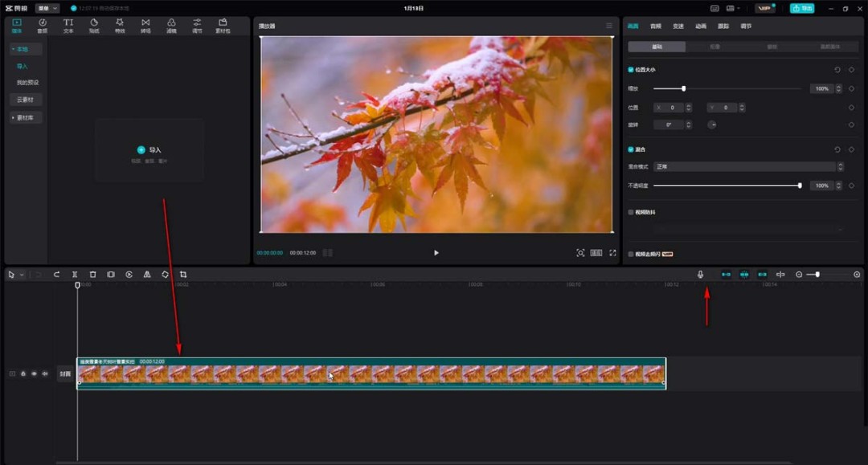Click the 导入 import button in media area

pyautogui.click(x=149, y=150)
